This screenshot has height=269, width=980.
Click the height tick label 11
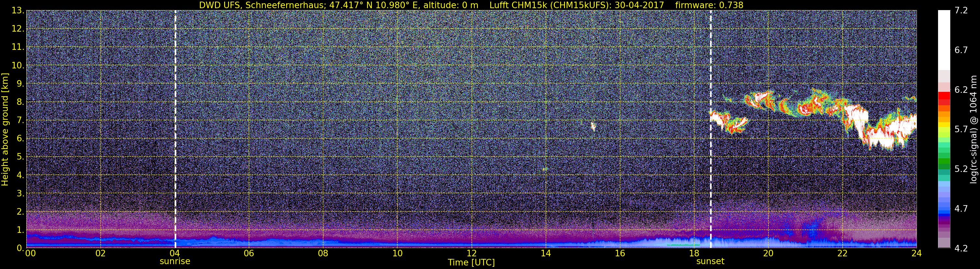tap(18, 47)
